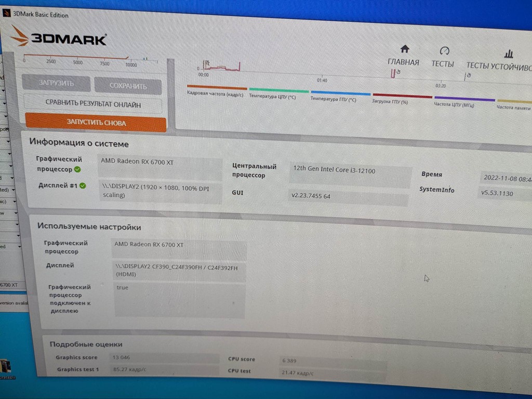Switch to the ТЕСТЫ tab
The height and width of the screenshot is (399, 532).
coord(443,64)
